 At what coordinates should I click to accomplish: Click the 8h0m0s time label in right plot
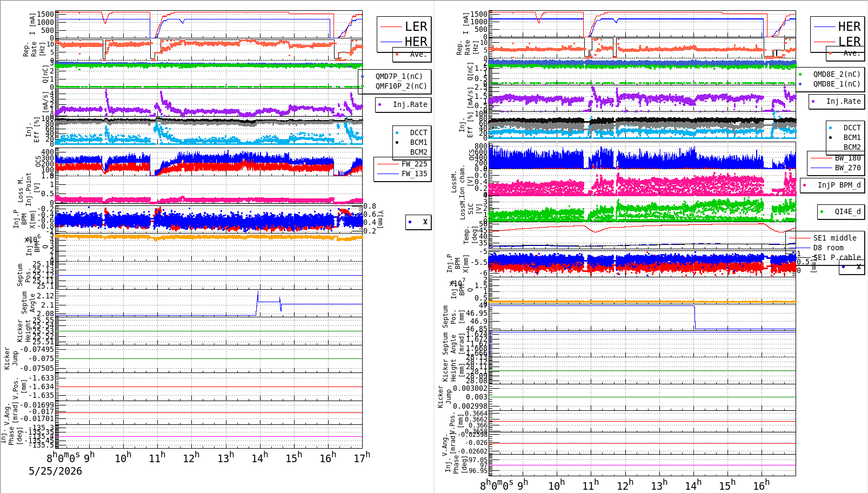tap(497, 485)
